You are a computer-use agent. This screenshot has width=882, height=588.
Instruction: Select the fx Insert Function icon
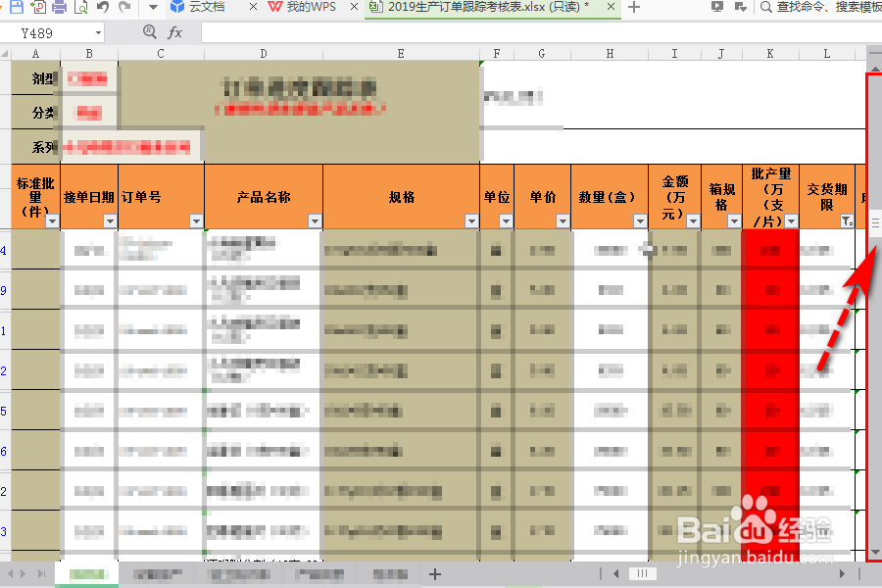(176, 31)
